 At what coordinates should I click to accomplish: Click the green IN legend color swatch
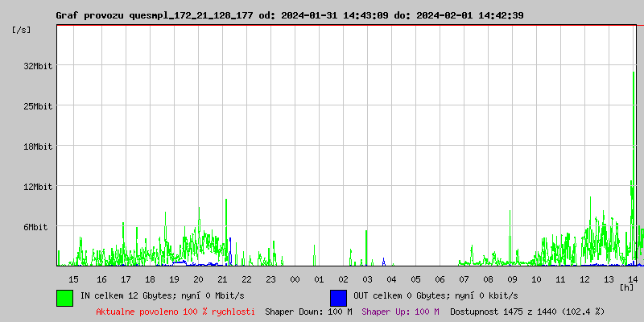tap(64, 297)
